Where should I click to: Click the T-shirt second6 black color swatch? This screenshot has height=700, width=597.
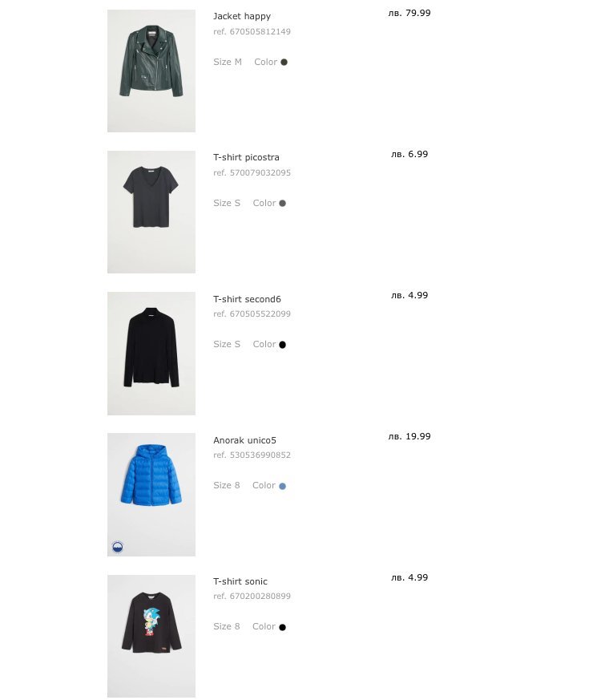point(282,345)
